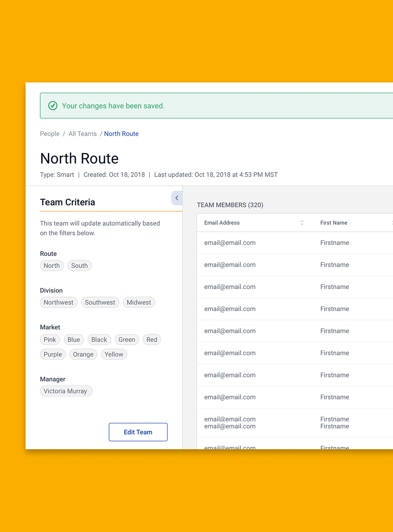
Task: Sort by Email Address column arrows
Action: [x=302, y=223]
